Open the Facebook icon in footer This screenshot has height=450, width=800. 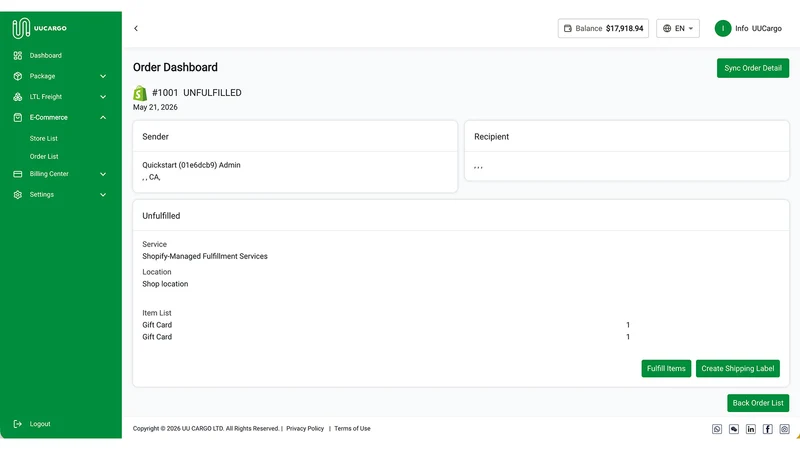tap(767, 429)
